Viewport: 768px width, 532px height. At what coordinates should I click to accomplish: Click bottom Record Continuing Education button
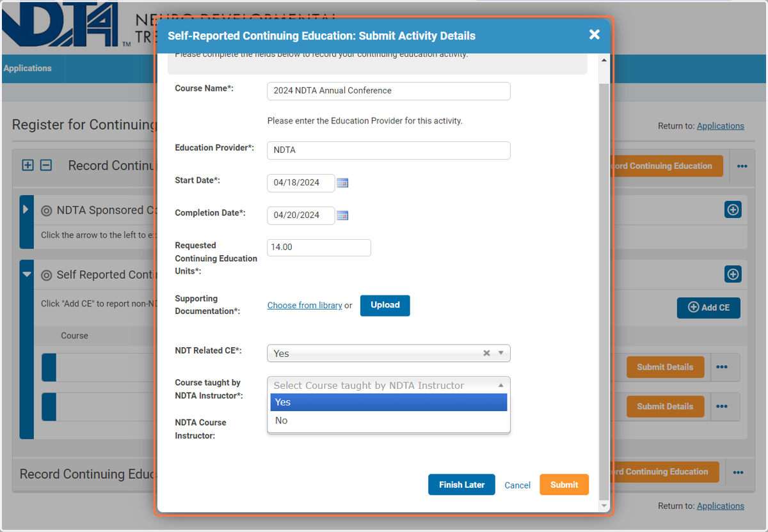[666, 472]
